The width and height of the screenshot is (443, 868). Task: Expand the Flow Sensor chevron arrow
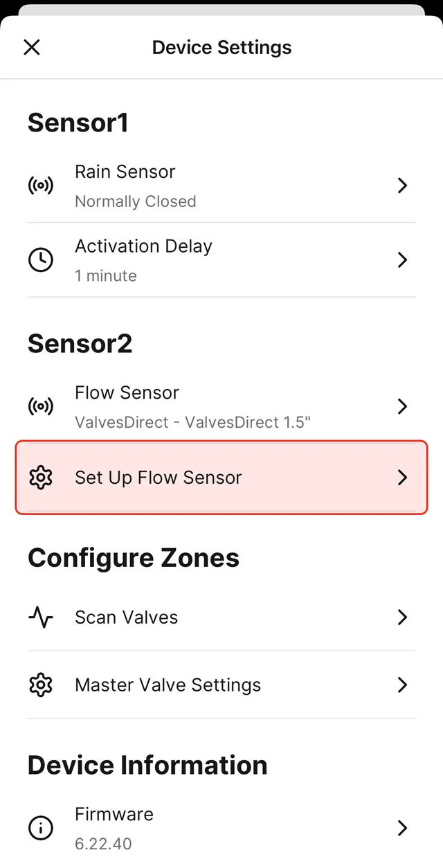pyautogui.click(x=402, y=406)
